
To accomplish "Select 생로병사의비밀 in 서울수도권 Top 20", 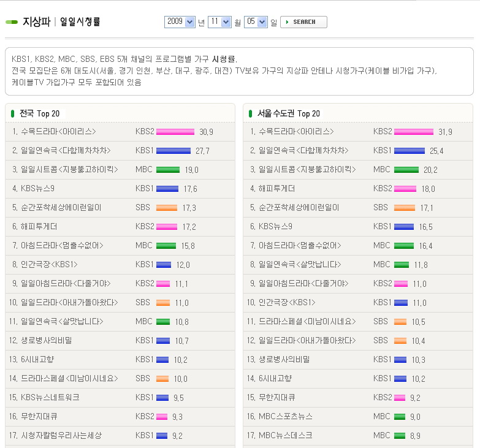I will pos(284,359).
